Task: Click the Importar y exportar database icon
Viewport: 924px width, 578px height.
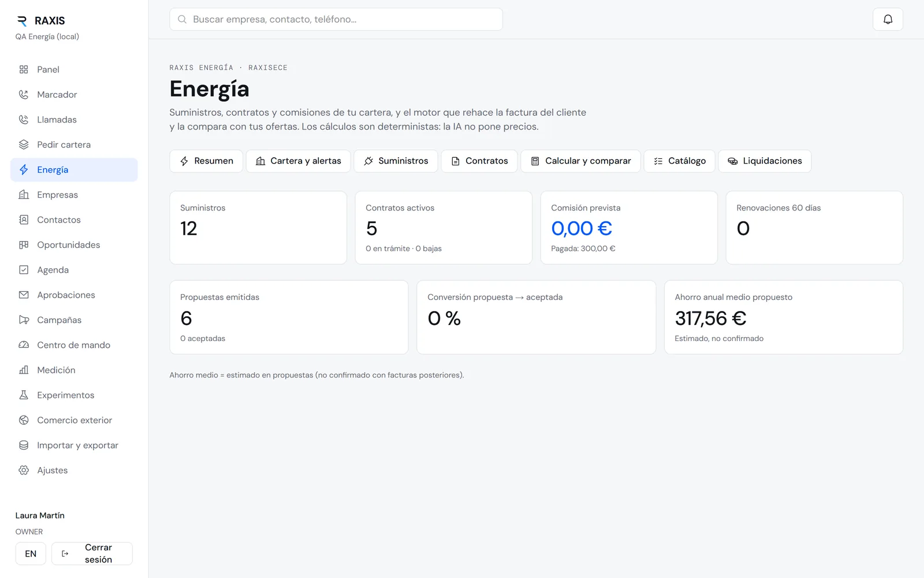Action: pos(24,445)
